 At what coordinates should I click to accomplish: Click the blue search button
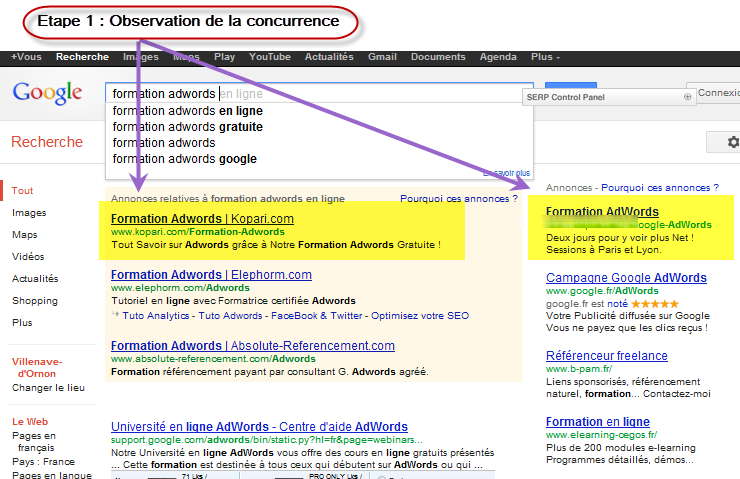point(571,85)
